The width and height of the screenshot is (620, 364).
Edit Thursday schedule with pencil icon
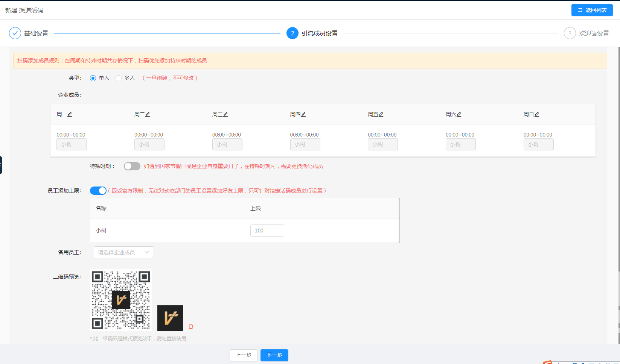coord(303,114)
